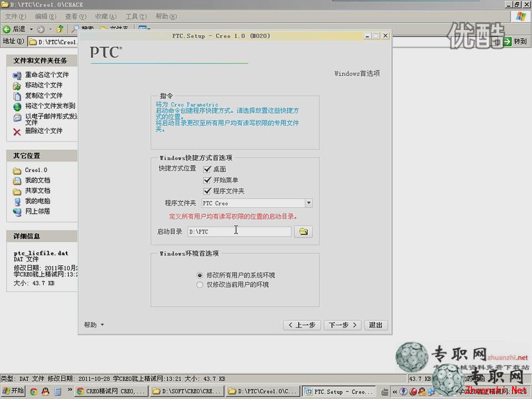Go to 上一步 previous step
This screenshot has height=399, width=532.
pos(301,325)
